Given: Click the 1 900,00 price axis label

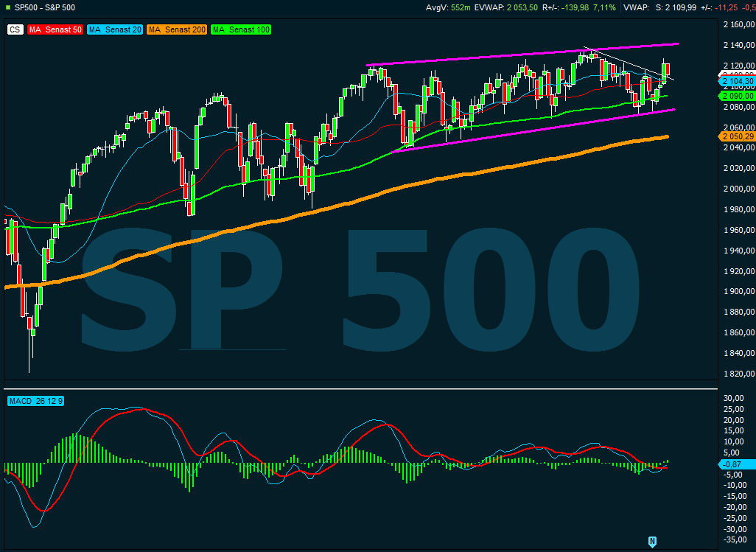Looking at the screenshot, I should (739, 292).
